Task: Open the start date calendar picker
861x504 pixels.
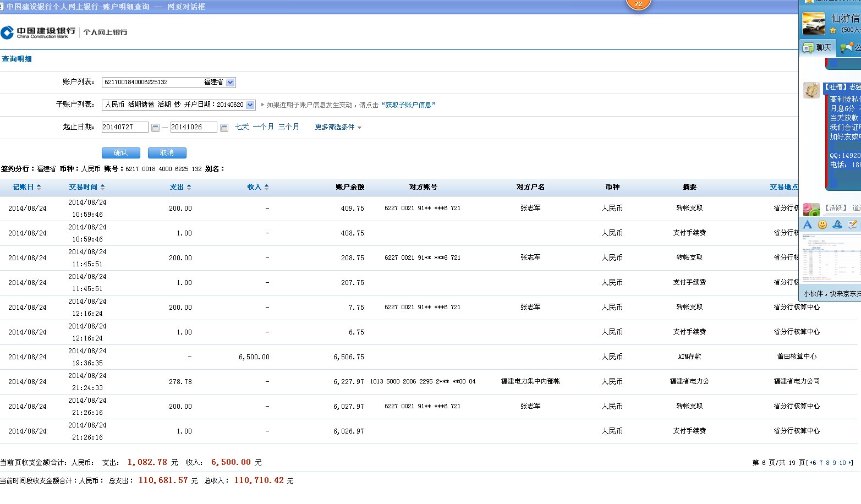Action: coord(155,128)
